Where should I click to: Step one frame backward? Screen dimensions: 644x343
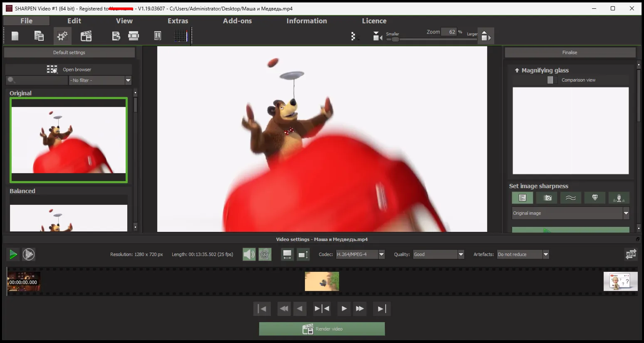300,309
